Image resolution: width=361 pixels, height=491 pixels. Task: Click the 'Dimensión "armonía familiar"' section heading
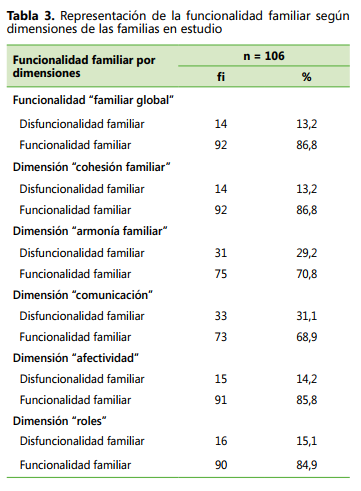[x=90, y=231]
